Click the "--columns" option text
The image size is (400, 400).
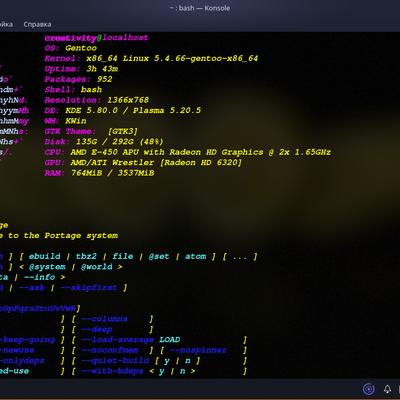(x=104, y=319)
